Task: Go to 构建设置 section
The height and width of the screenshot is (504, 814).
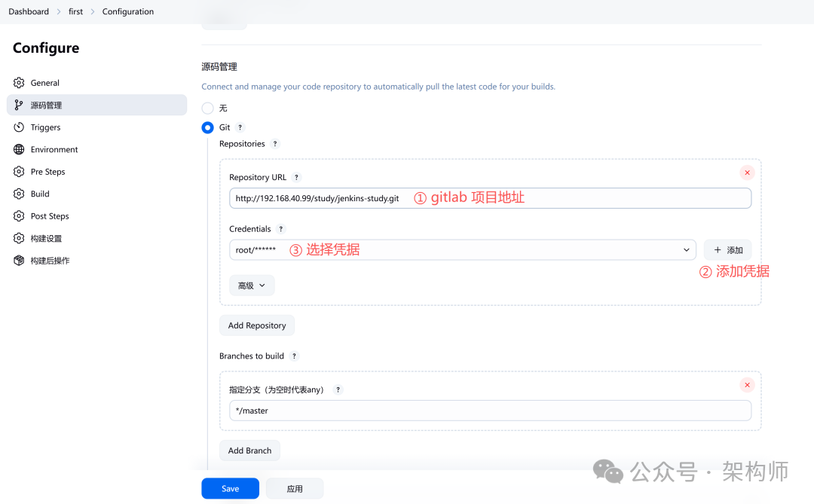Action: [x=96, y=238]
